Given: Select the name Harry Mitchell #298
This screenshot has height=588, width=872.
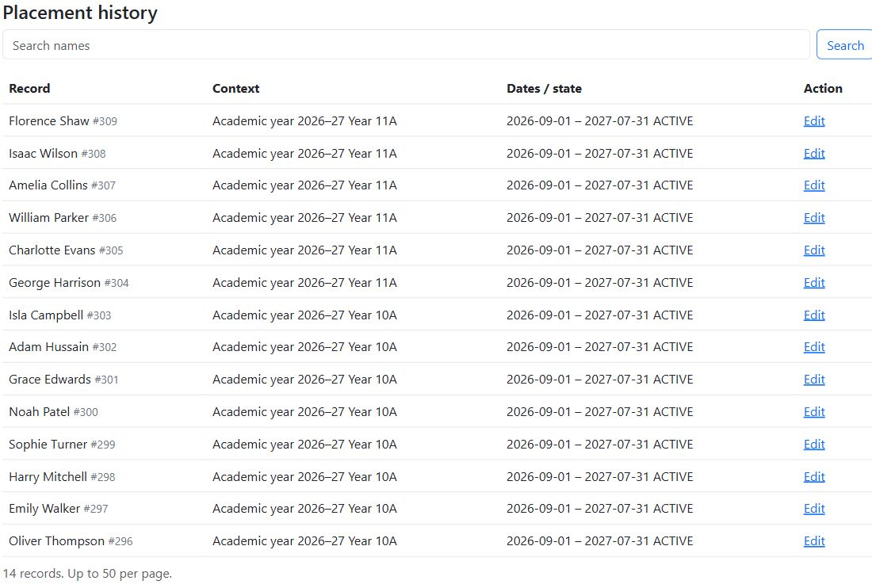Looking at the screenshot, I should tap(63, 476).
